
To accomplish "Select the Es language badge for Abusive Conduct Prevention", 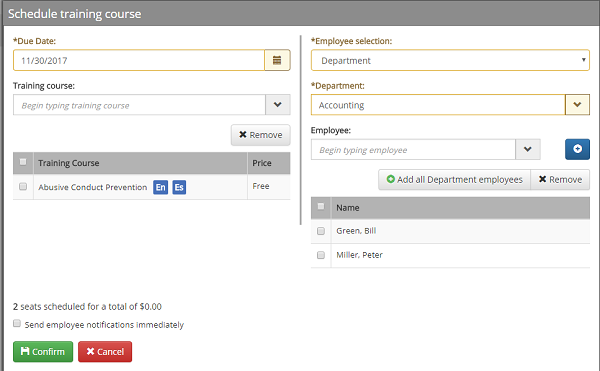I will tap(179, 187).
